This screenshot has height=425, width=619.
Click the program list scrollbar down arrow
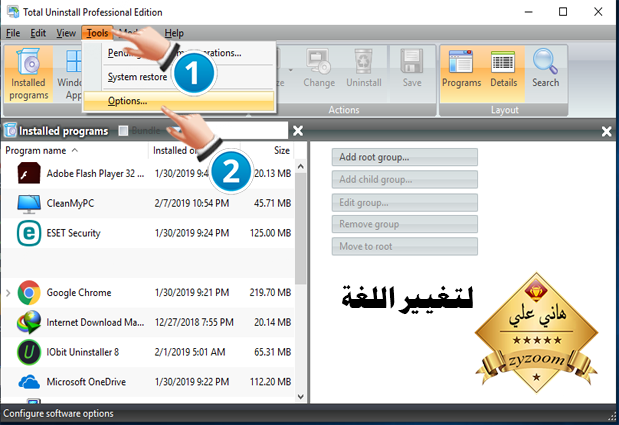point(301,397)
